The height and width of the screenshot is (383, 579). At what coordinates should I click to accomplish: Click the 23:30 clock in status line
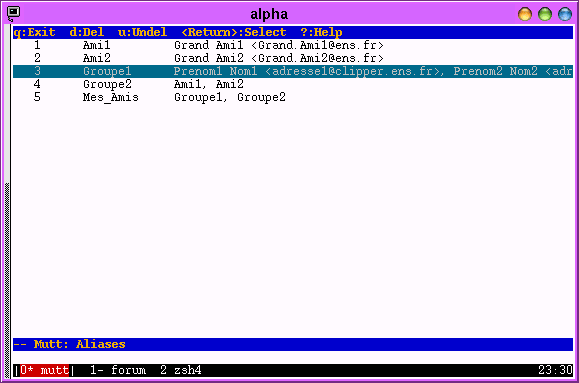point(555,370)
